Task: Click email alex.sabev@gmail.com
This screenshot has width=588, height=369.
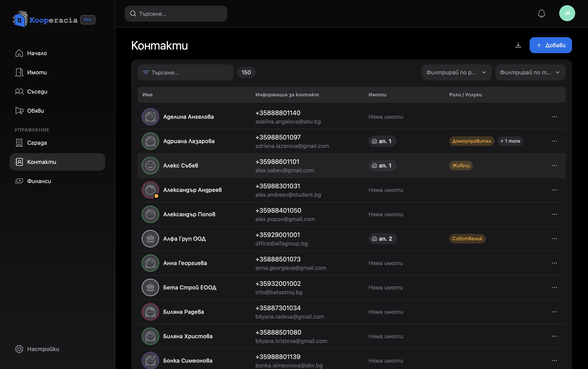Action: click(x=285, y=170)
